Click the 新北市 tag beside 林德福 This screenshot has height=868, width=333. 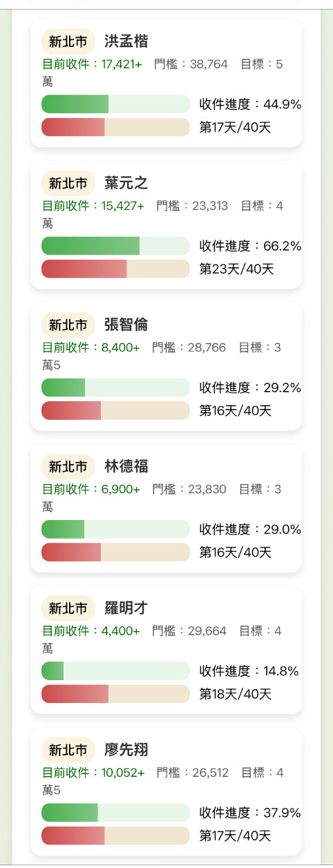point(68,467)
